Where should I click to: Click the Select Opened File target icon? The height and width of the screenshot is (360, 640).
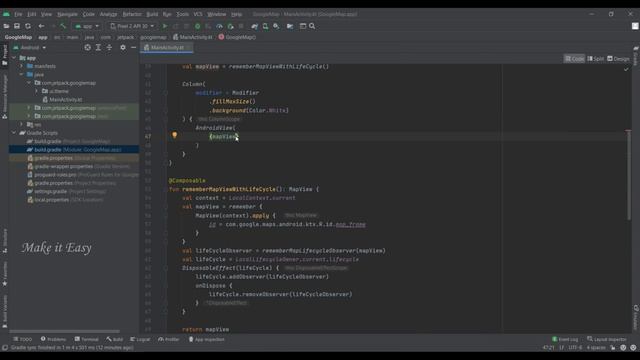click(87, 47)
